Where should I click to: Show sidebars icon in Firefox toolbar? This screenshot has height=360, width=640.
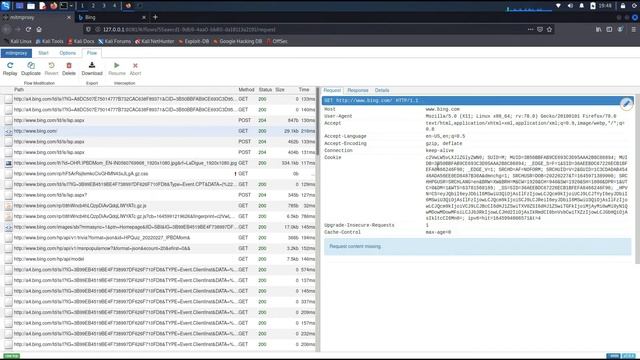click(609, 29)
